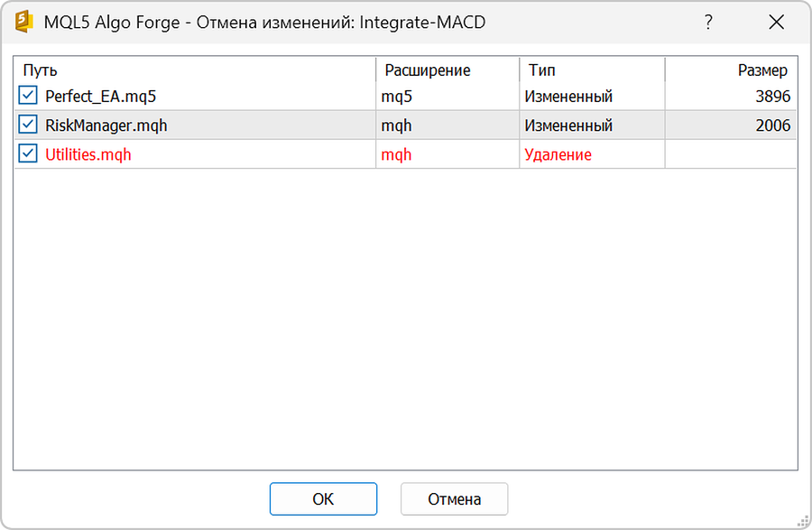Close the revert changes dialog
This screenshot has width=812, height=530.
(776, 22)
